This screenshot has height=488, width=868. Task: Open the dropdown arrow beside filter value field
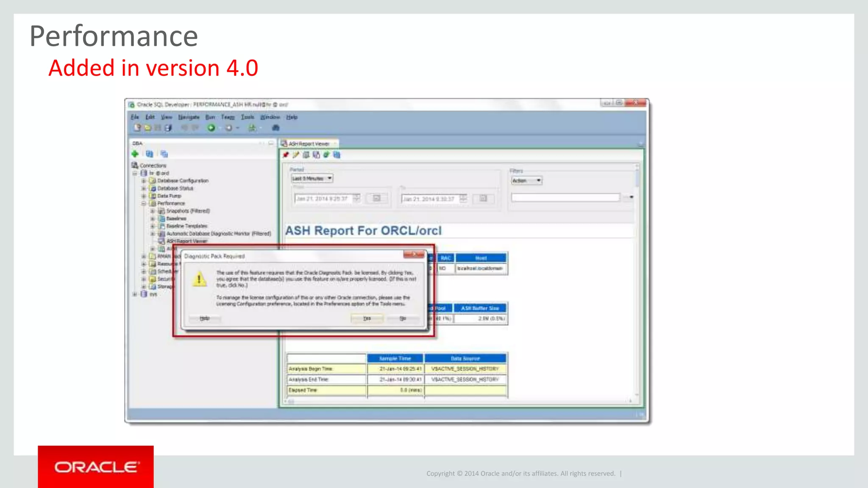click(x=631, y=197)
